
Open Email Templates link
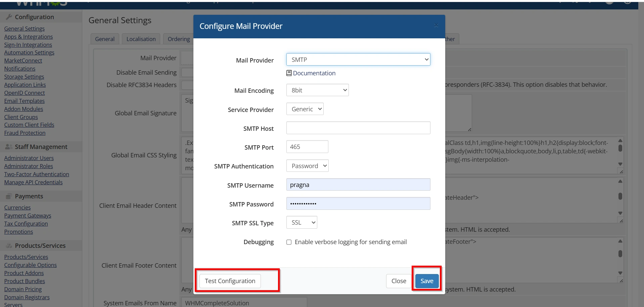(x=24, y=101)
